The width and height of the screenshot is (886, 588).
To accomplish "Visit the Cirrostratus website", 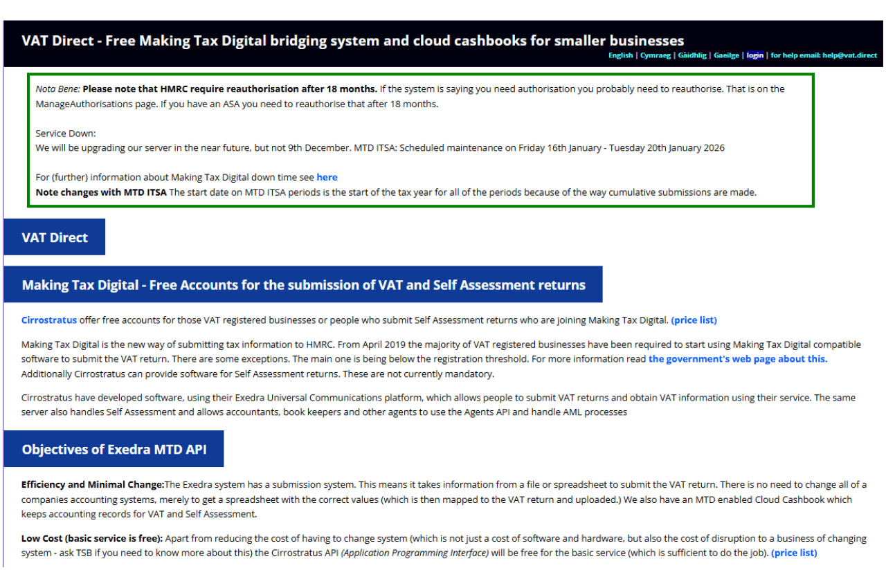I will tap(48, 320).
